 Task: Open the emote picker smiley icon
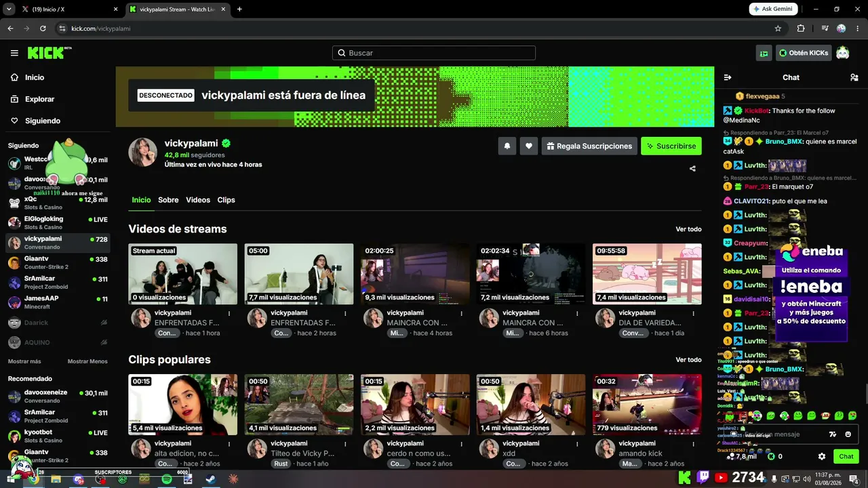848,434
